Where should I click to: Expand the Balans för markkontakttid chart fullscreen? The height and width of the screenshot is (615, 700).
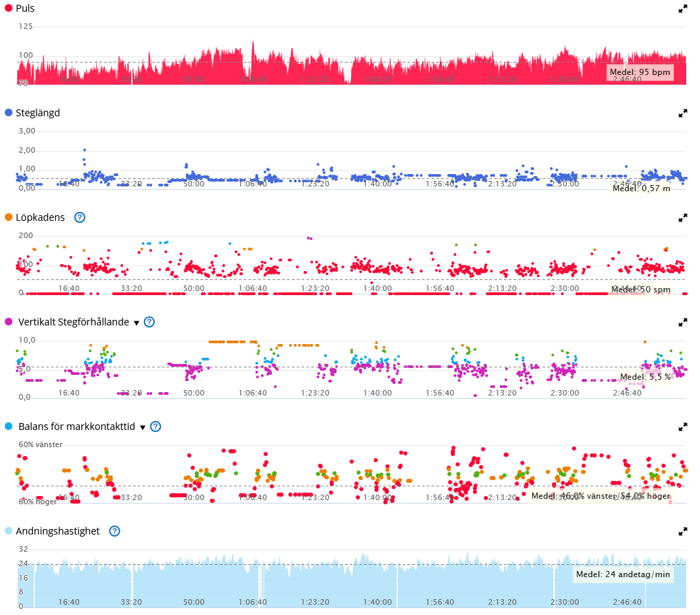[683, 427]
